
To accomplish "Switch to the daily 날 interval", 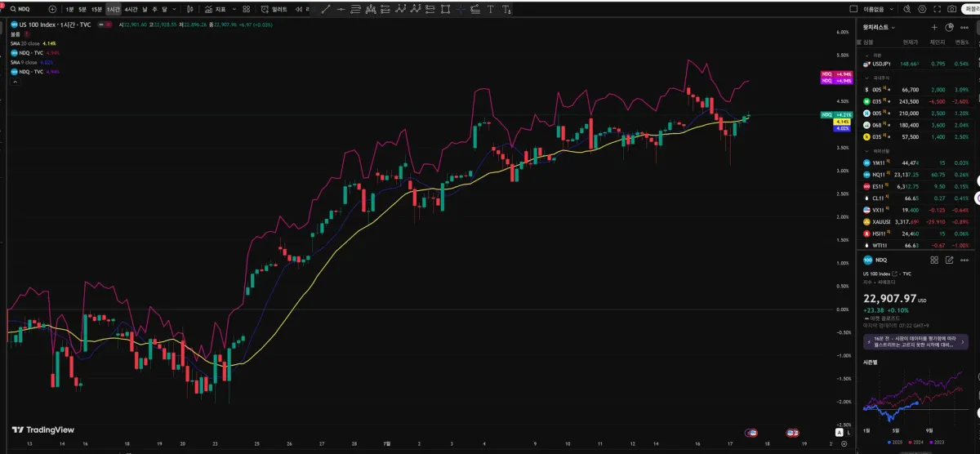I will tap(145, 9).
